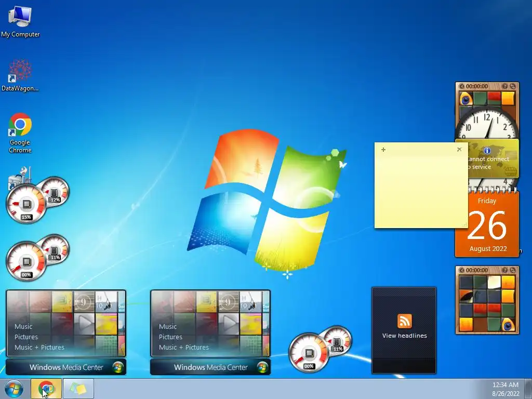Click the middle Windows Media Center title bar
This screenshot has width=532, height=399.
pos(210,367)
